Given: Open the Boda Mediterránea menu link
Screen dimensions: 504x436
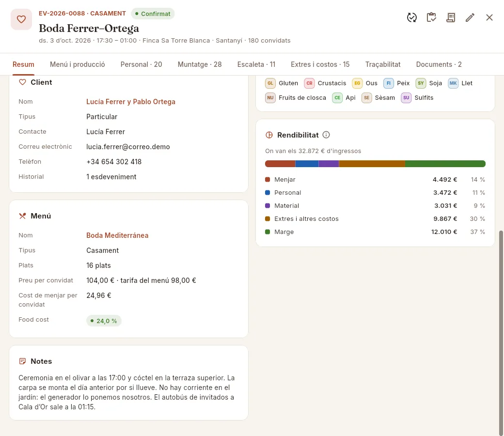Looking at the screenshot, I should click(117, 235).
